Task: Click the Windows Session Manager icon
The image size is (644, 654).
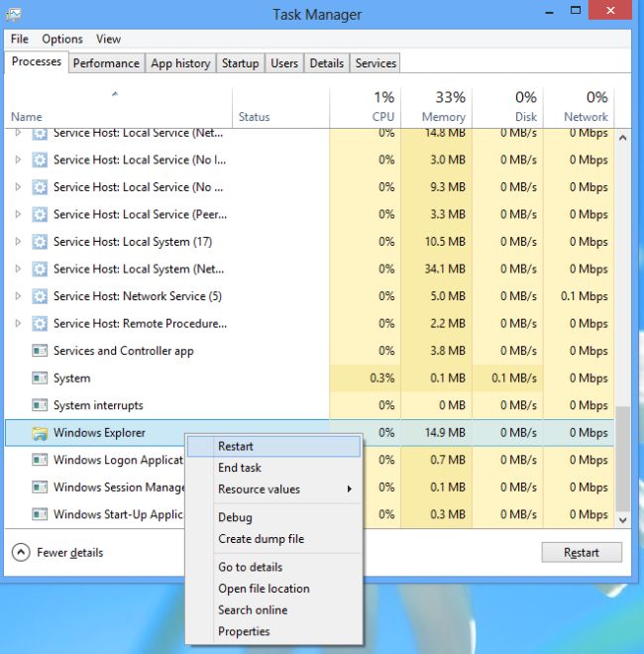Action: click(40, 488)
